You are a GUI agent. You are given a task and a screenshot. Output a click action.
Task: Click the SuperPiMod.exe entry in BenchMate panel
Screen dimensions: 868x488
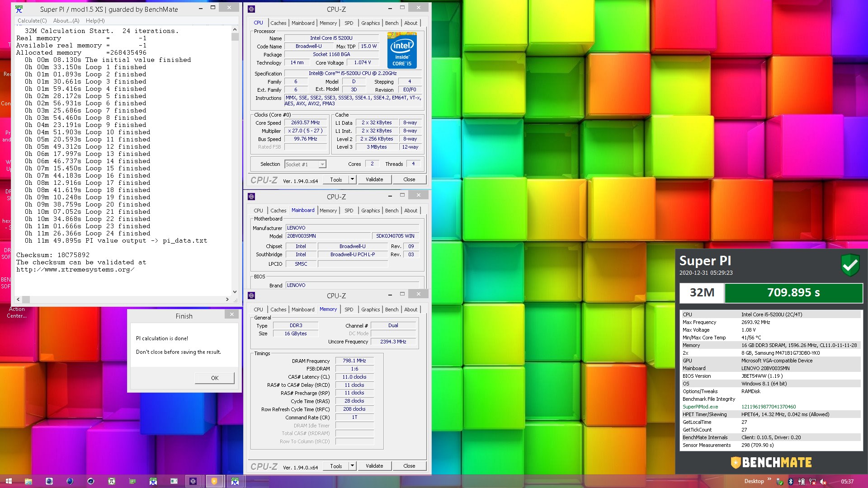point(700,407)
